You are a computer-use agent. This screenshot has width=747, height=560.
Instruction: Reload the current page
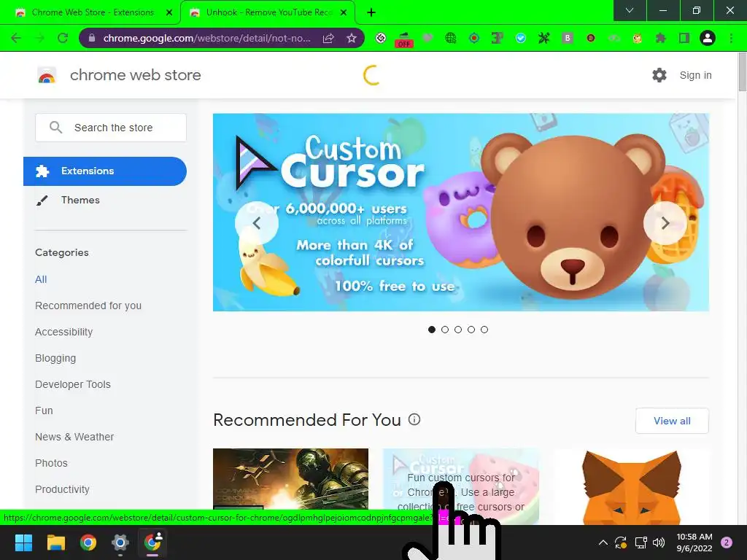pyautogui.click(x=63, y=38)
